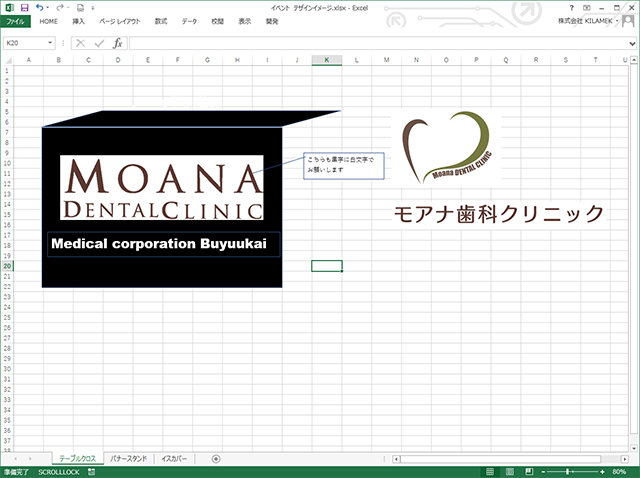Screen dimensions: 640x478
Task: Expand the Name Box dropdown arrow
Action: click(x=50, y=43)
